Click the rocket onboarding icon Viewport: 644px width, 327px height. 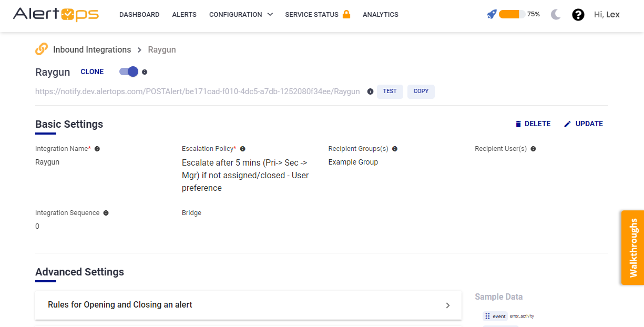tap(492, 14)
